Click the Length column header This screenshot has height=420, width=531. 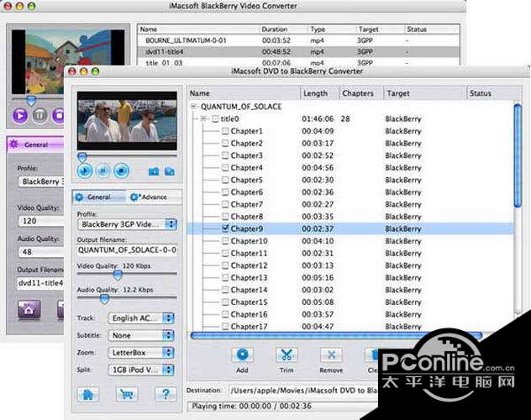tap(319, 93)
